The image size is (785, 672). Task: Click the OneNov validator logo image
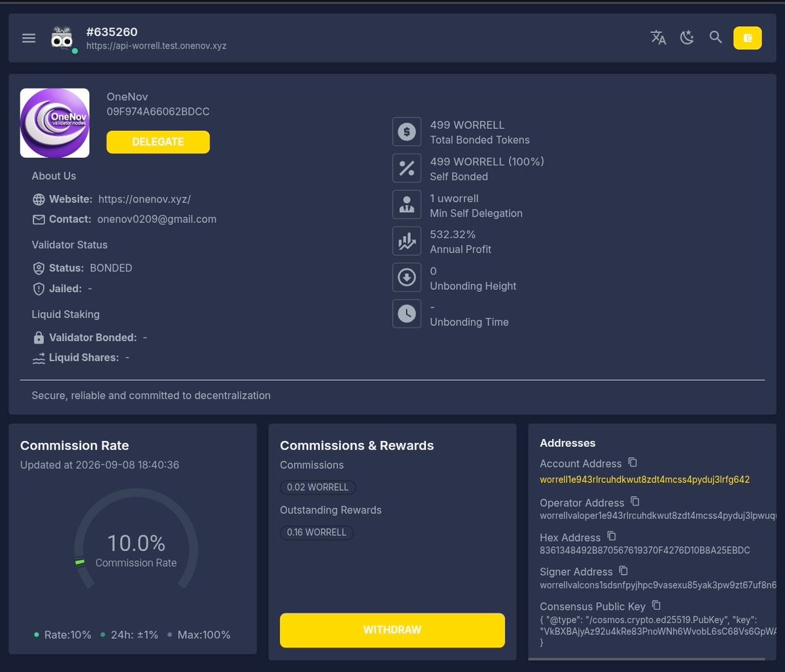[55, 123]
